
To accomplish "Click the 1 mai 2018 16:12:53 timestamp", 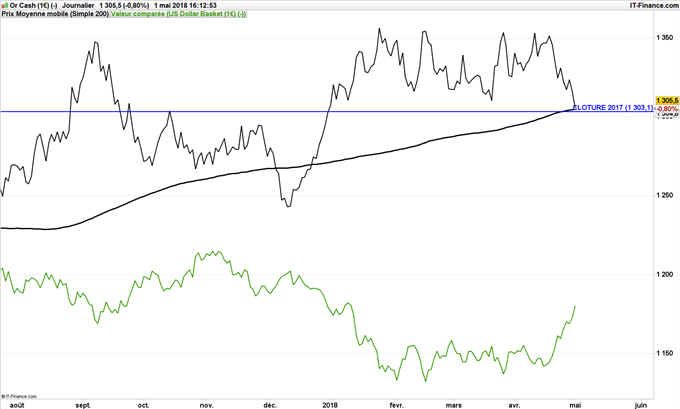I will 185,6.
